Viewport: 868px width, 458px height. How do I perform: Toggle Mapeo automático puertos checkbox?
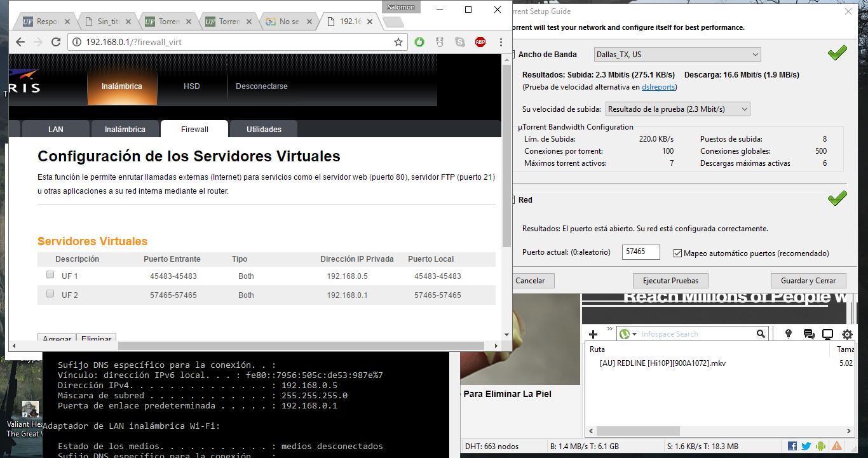[677, 253]
